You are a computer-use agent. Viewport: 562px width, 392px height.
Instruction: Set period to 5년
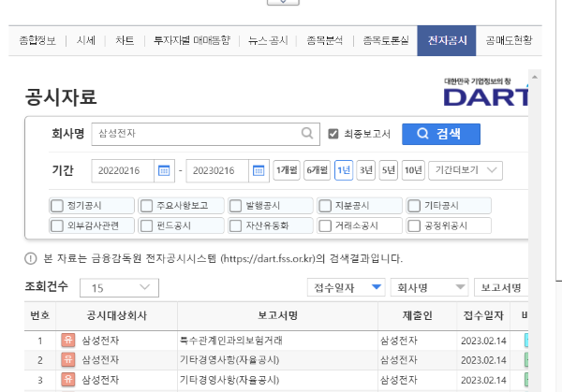coord(389,170)
